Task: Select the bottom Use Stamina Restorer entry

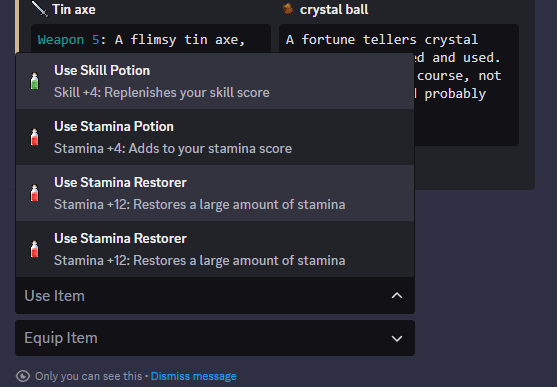Action: coord(215,249)
